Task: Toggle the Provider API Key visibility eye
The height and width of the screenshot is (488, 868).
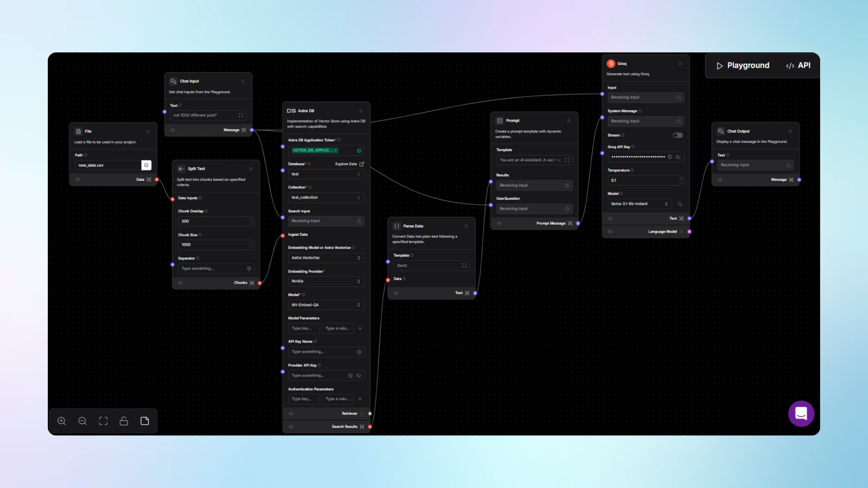Action: pos(359,375)
